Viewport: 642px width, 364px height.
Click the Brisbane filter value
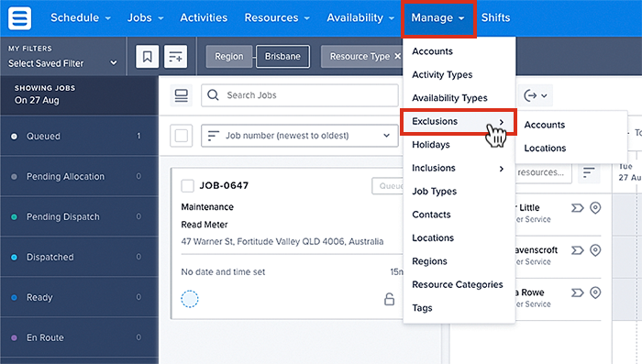pos(282,56)
